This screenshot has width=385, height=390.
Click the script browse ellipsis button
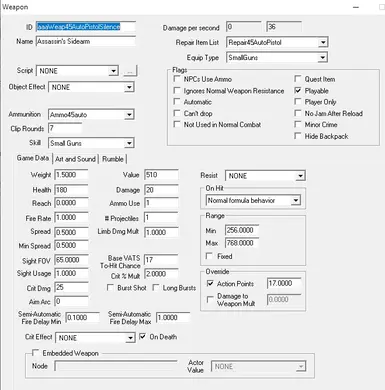[x=130, y=71]
